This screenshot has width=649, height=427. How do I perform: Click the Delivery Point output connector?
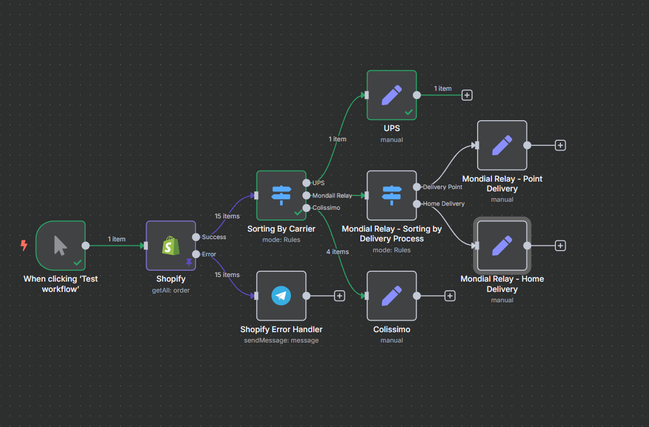tap(417, 187)
